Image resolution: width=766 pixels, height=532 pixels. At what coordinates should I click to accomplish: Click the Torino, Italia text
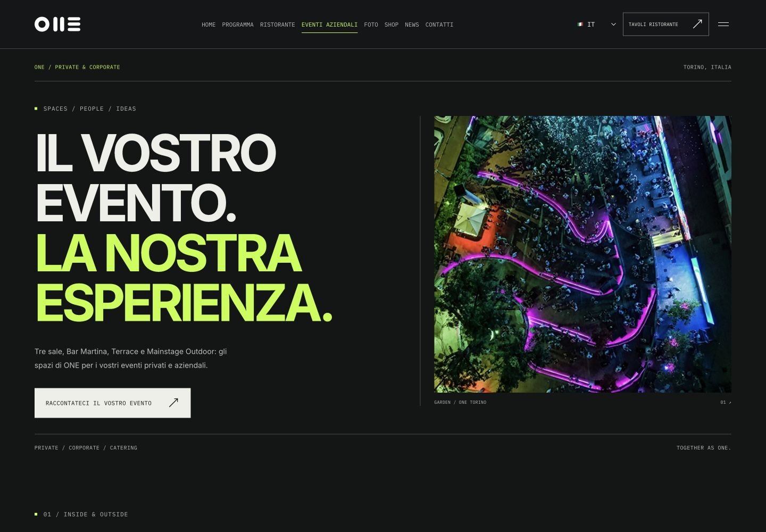click(x=707, y=67)
